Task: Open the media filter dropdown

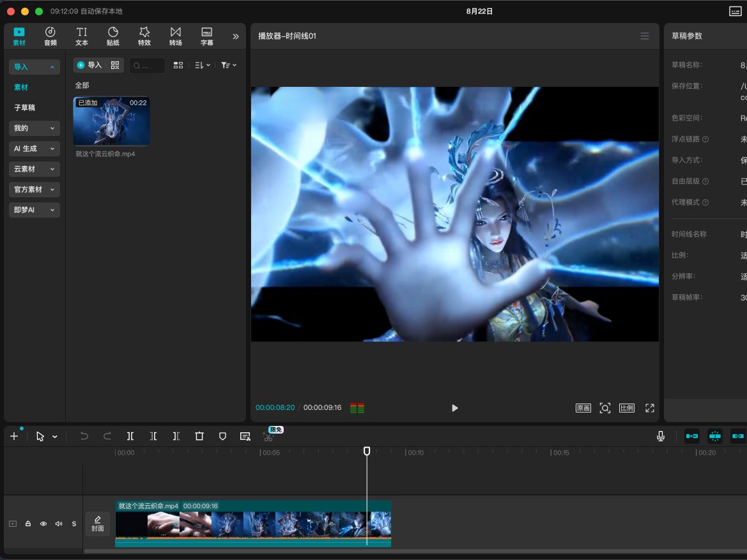Action: coord(229,65)
